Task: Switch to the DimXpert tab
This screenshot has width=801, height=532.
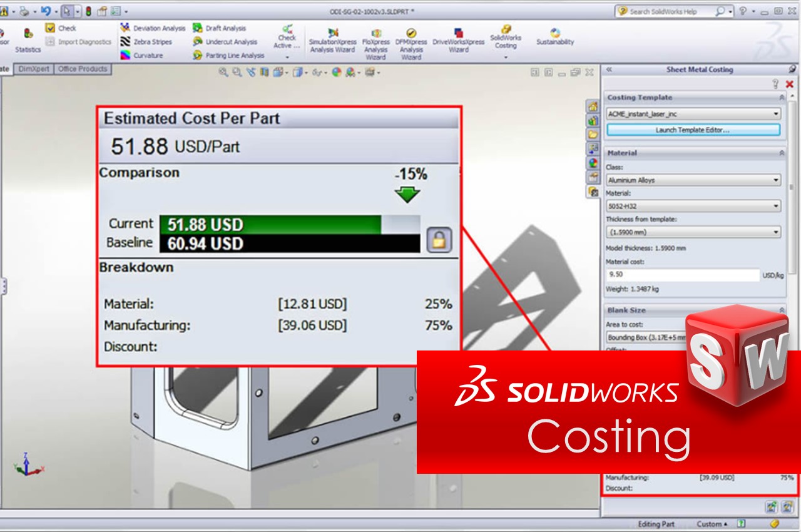Action: tap(34, 69)
